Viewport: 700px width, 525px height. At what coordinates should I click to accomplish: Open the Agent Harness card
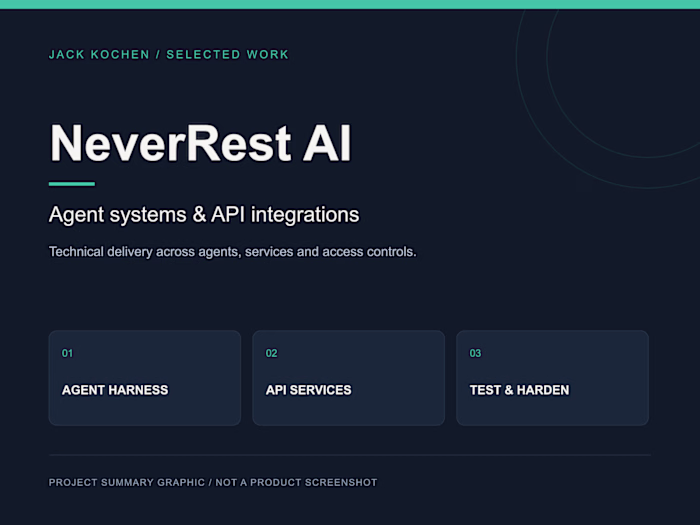point(145,378)
